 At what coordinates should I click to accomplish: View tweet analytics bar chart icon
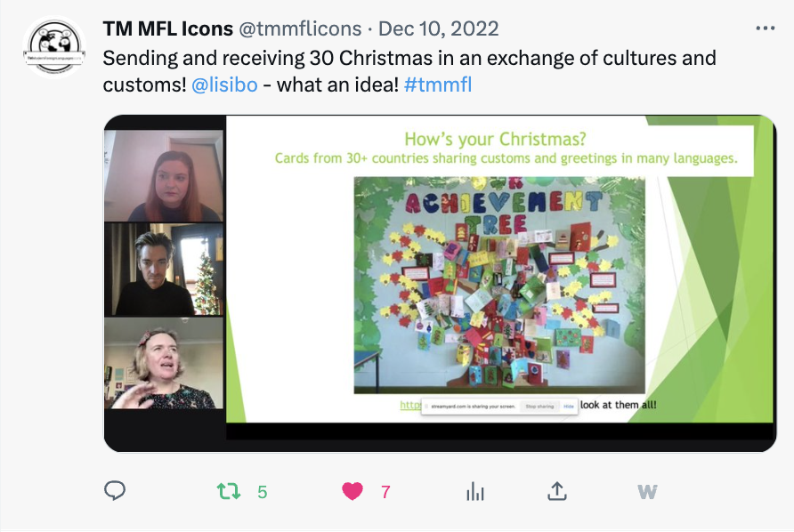point(475,491)
